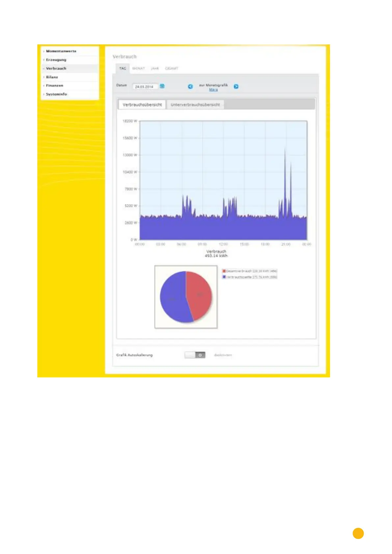Image resolution: width=392 pixels, height=554 pixels.
Task: Click the 12:00 time axis label
Action: point(223,244)
